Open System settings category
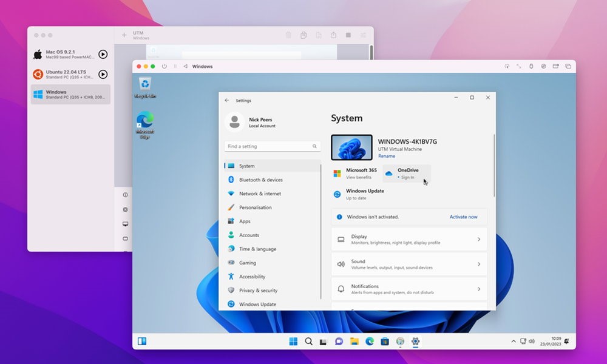 click(273, 166)
